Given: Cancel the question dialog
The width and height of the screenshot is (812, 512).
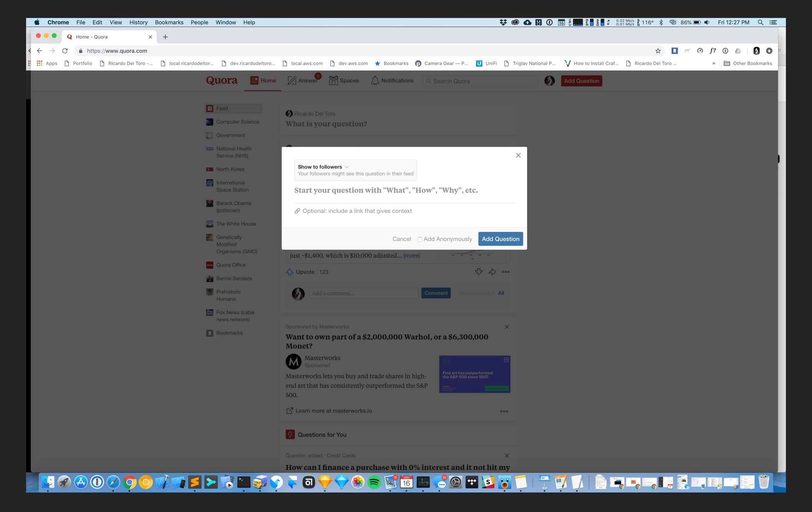Looking at the screenshot, I should [401, 239].
